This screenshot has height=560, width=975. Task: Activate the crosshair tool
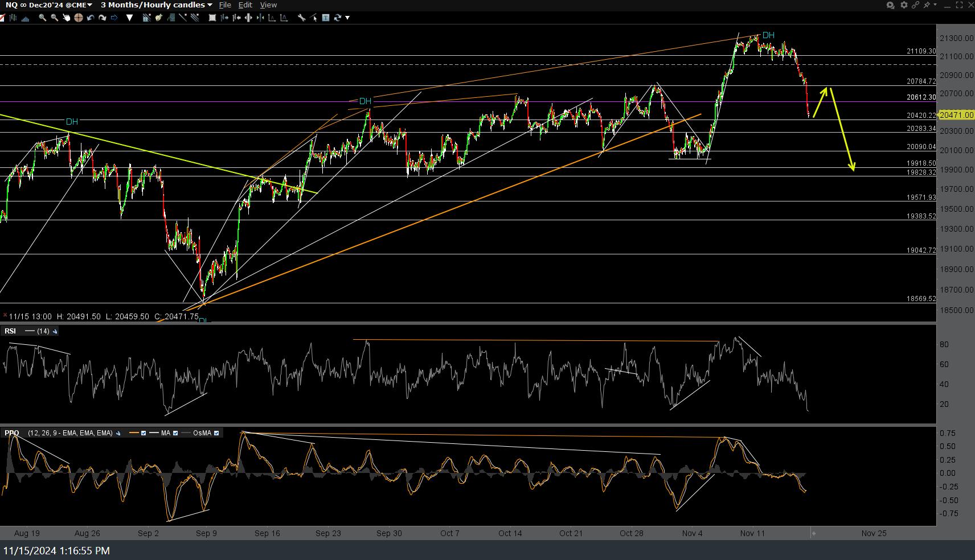[x=78, y=18]
